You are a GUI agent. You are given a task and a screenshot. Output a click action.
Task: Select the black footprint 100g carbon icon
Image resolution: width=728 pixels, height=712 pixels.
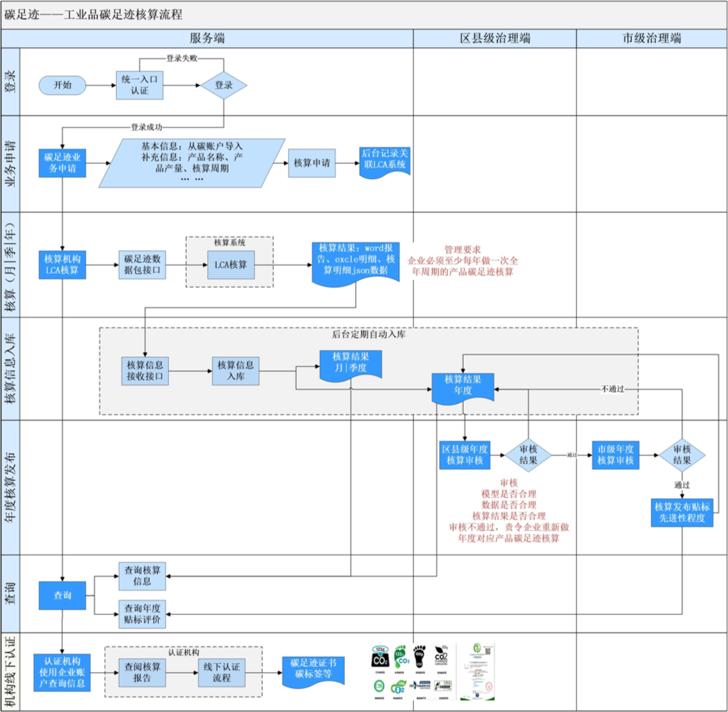[420, 657]
